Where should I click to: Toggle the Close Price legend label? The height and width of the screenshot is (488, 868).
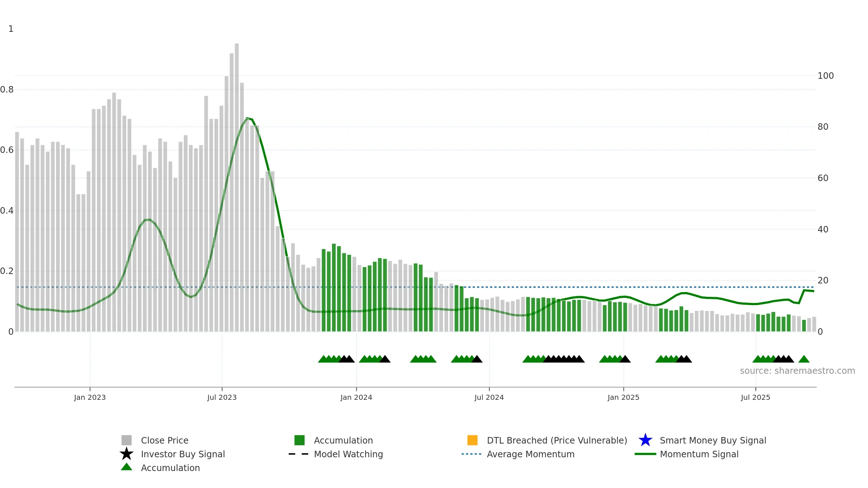click(x=165, y=440)
